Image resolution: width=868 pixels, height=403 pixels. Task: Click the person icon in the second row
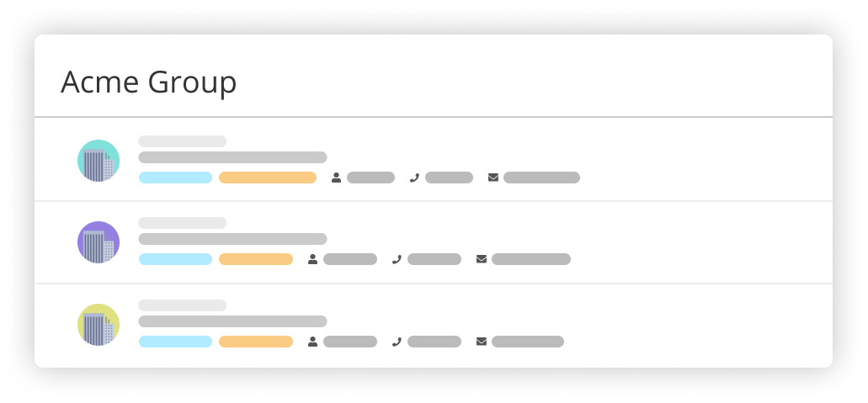click(313, 259)
